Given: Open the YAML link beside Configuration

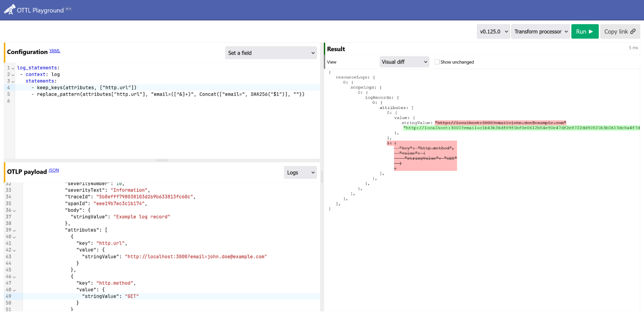Looking at the screenshot, I should tap(55, 51).
